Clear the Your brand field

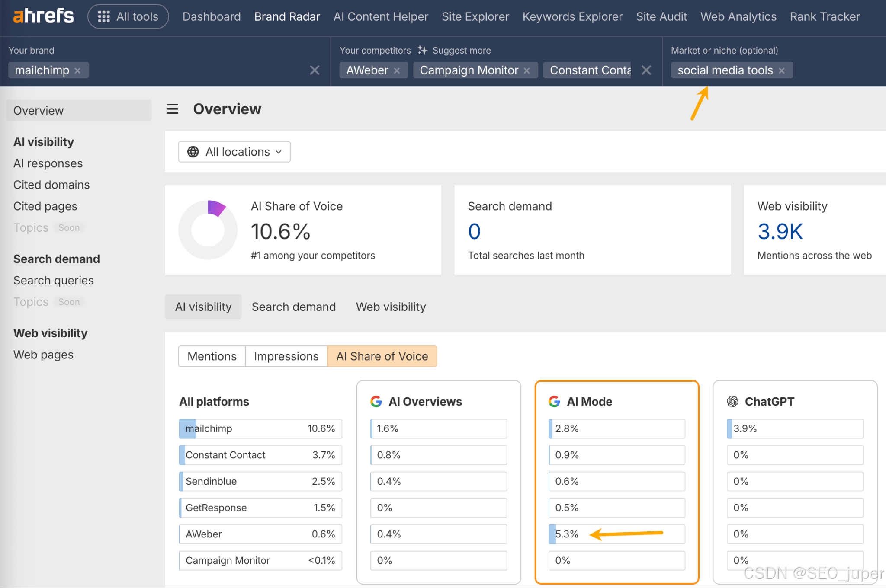[x=315, y=70]
